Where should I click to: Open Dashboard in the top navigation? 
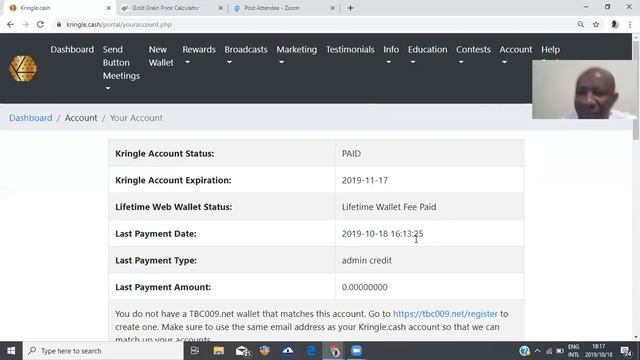72,49
